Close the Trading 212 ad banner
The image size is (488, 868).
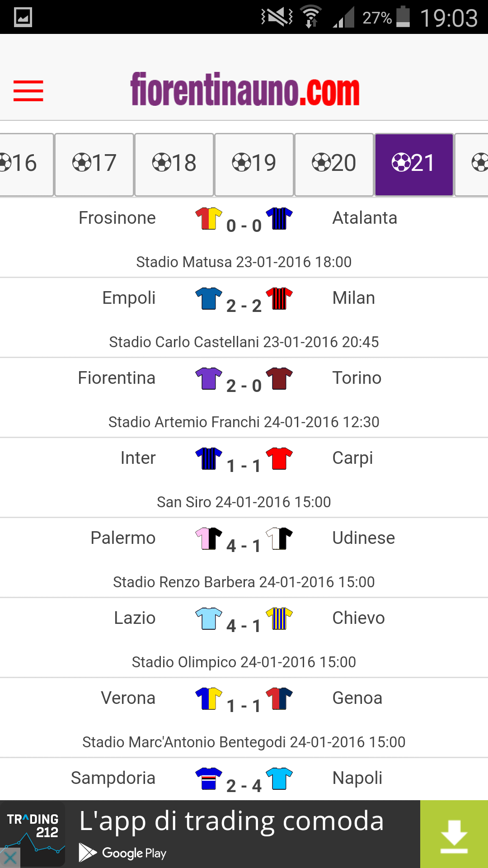9,858
